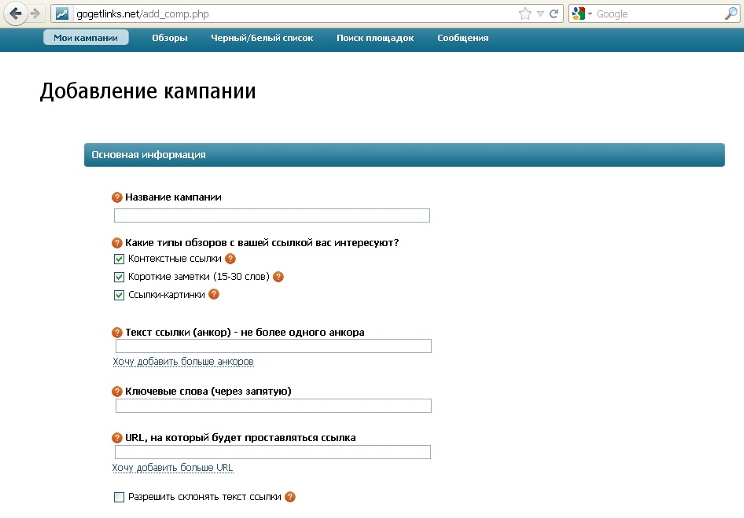Show help for types of reviews question
This screenshot has width=744, height=518.
[x=117, y=243]
